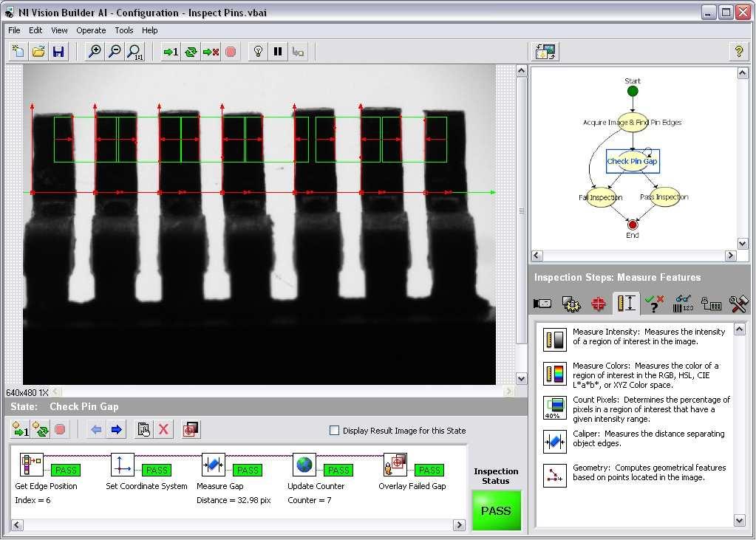
Task: Select the Fail Inspection state node
Action: pyautogui.click(x=600, y=197)
